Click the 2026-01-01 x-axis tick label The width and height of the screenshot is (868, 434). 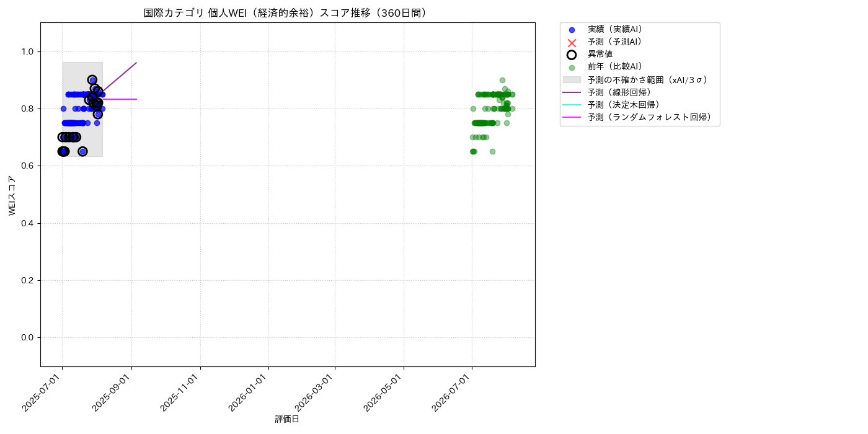click(x=250, y=392)
